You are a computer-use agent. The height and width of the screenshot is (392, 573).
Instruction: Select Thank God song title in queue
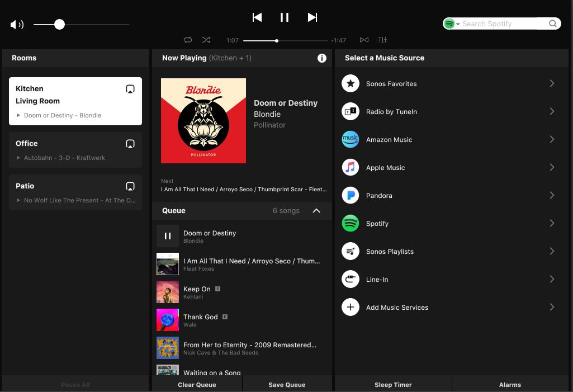click(x=201, y=317)
